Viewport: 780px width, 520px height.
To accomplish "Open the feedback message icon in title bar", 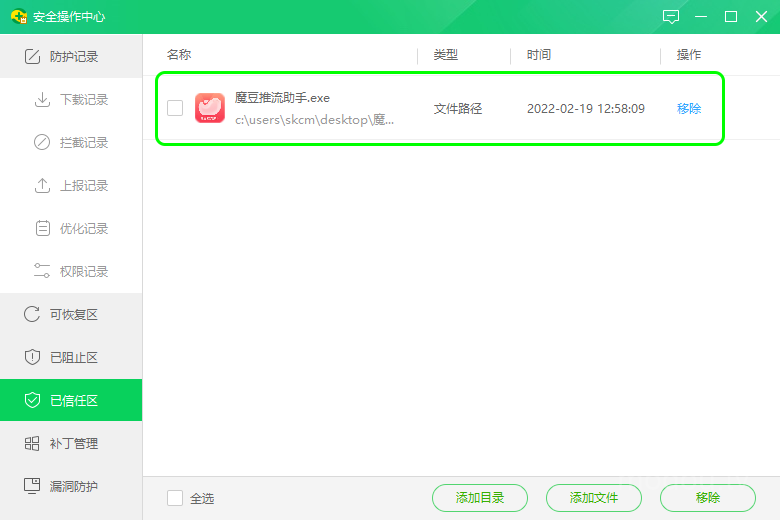I will pyautogui.click(x=671, y=17).
